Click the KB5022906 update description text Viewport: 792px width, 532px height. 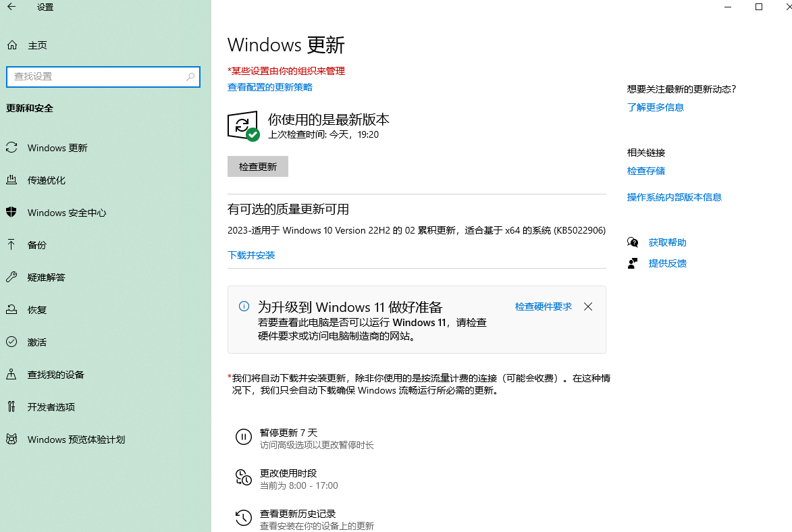click(417, 230)
